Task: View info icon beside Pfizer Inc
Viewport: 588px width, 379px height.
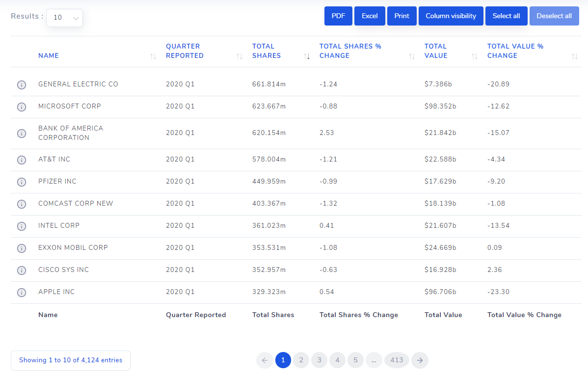Action: pyautogui.click(x=22, y=182)
